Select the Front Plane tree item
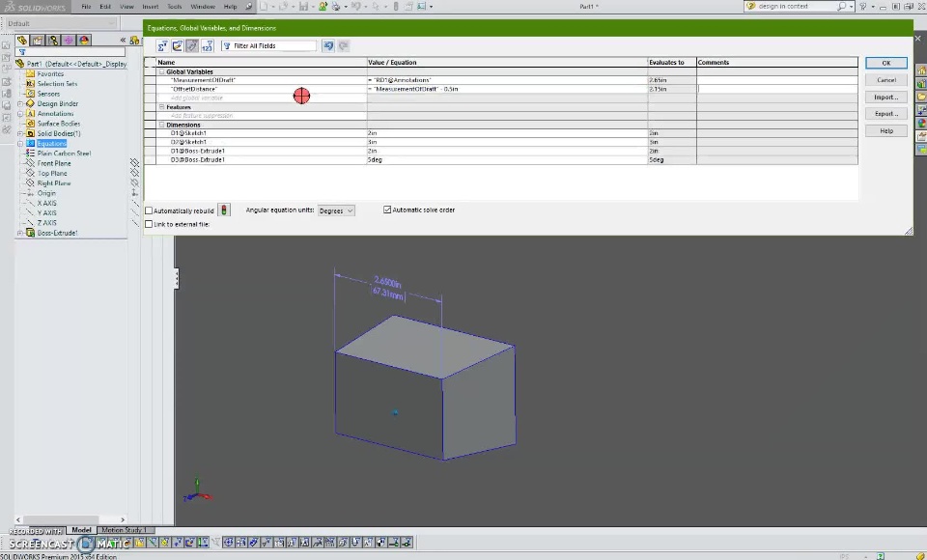 click(x=54, y=163)
